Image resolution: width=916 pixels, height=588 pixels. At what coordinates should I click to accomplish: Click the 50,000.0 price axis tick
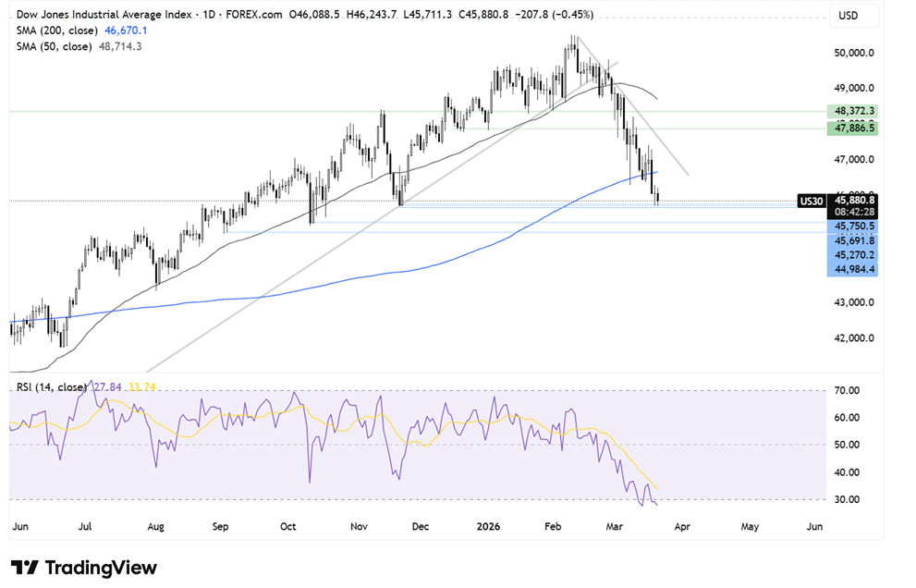(x=854, y=54)
